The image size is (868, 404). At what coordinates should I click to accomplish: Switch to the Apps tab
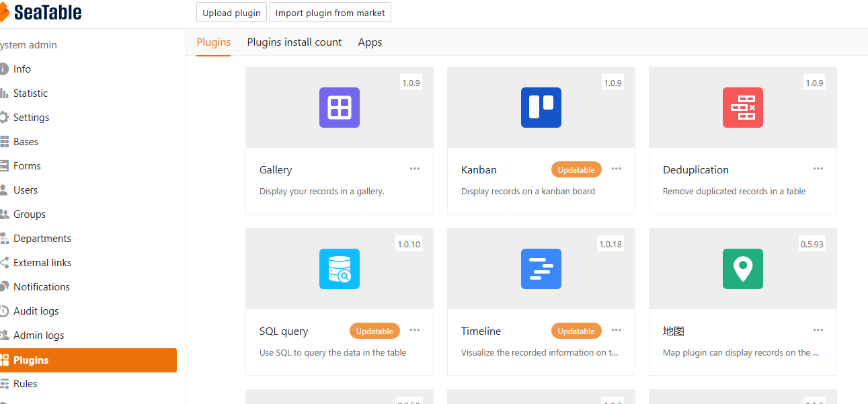(x=370, y=42)
